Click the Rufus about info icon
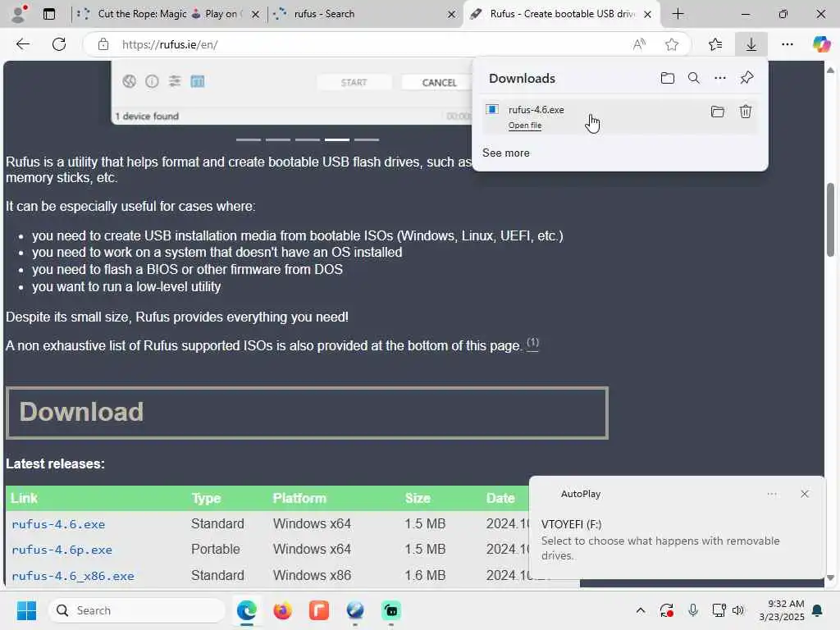 pos(152,81)
